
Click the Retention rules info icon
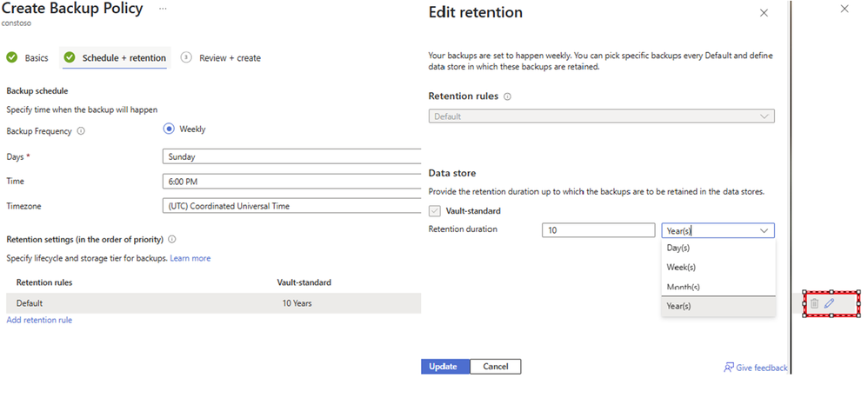click(x=508, y=96)
